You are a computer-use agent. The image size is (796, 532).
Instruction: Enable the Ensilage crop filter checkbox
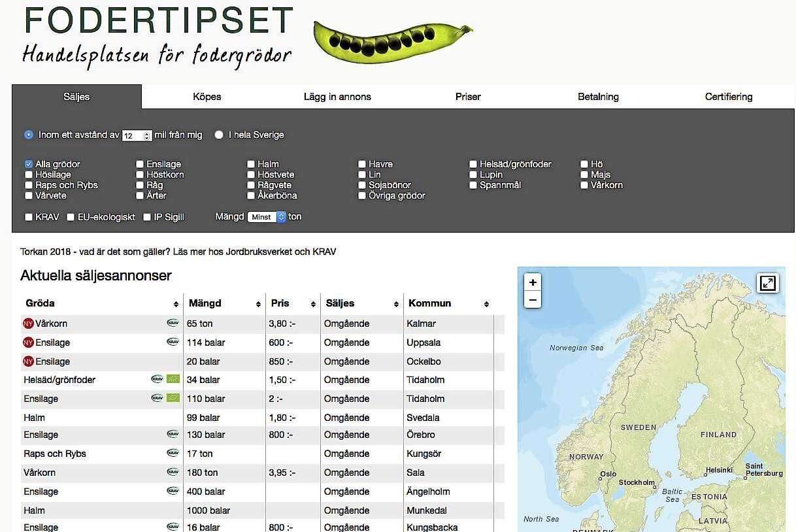pyautogui.click(x=140, y=164)
